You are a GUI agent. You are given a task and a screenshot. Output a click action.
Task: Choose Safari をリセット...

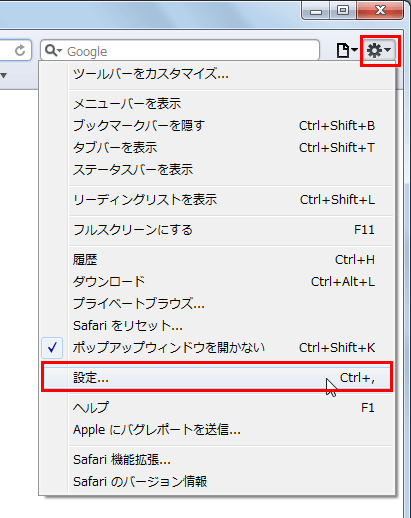(x=217, y=326)
